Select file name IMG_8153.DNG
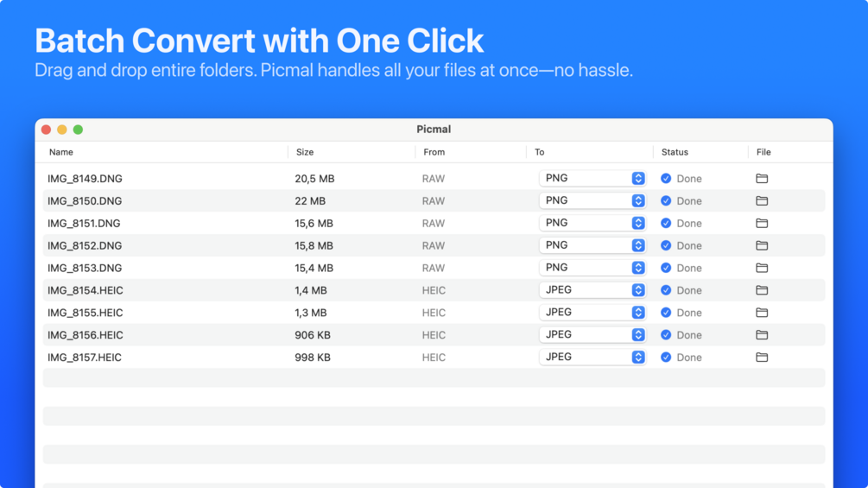The width and height of the screenshot is (868, 488). [x=85, y=268]
